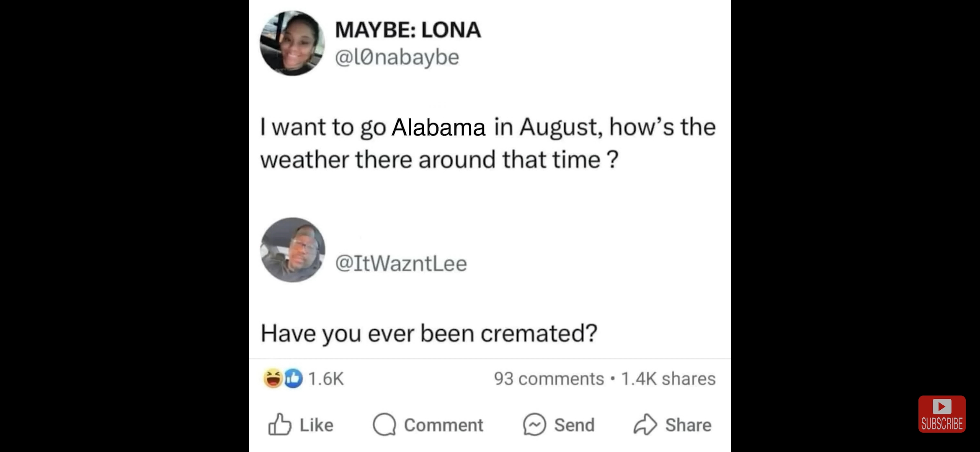Click the blue thumbs-up reaction icon
The height and width of the screenshot is (452, 980).
pos(293,378)
